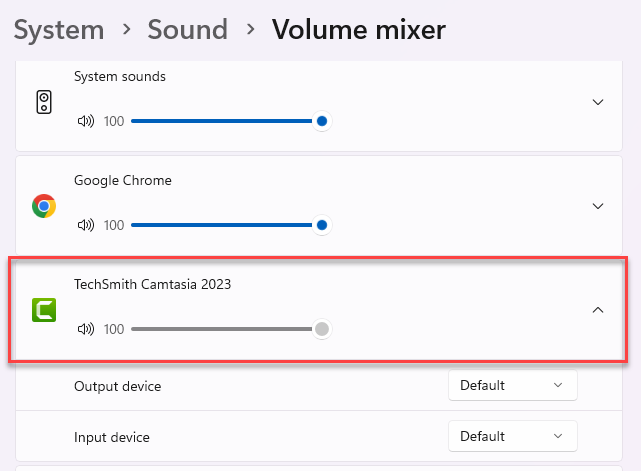Collapse the TechSmith Camtasia 2023 section
Viewport: 641px width, 471px height.
598,310
